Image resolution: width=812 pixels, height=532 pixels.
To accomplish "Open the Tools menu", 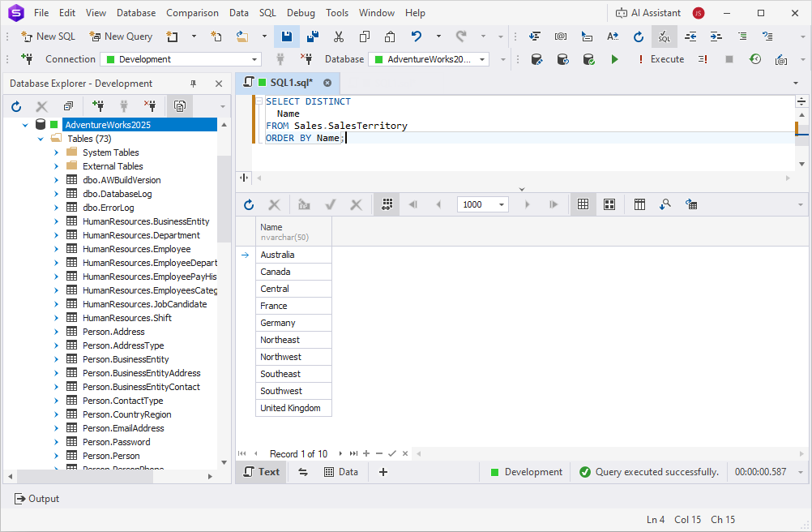I will tap(337, 13).
